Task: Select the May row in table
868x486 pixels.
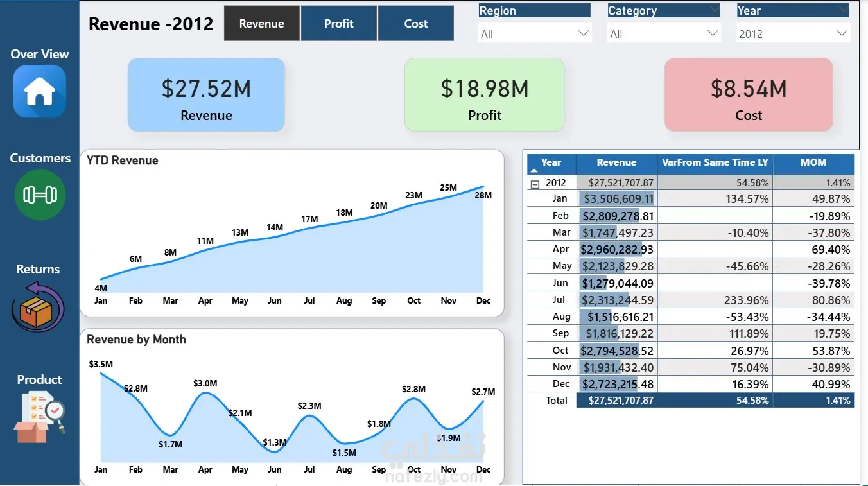Action: [691, 266]
